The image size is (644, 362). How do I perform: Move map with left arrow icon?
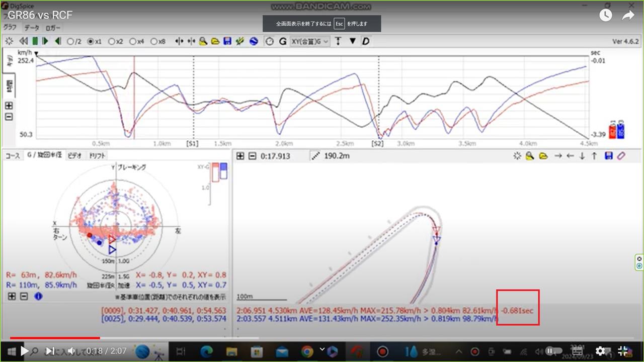click(570, 156)
